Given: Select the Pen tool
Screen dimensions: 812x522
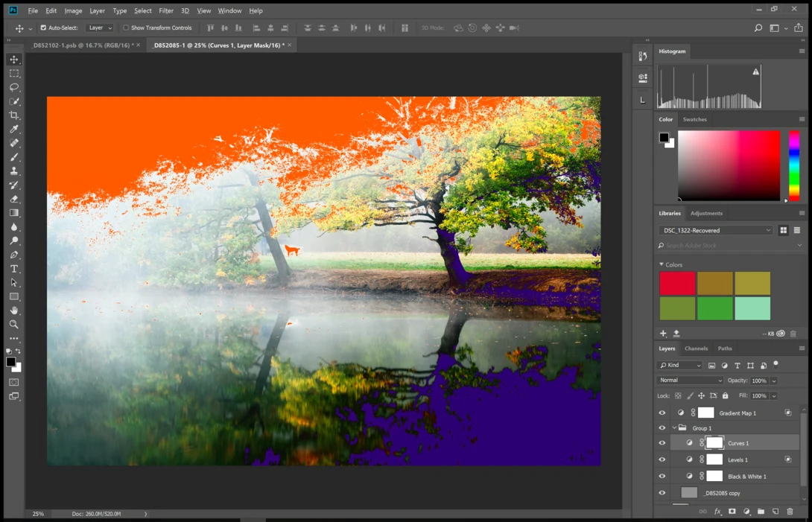Looking at the screenshot, I should tap(14, 255).
